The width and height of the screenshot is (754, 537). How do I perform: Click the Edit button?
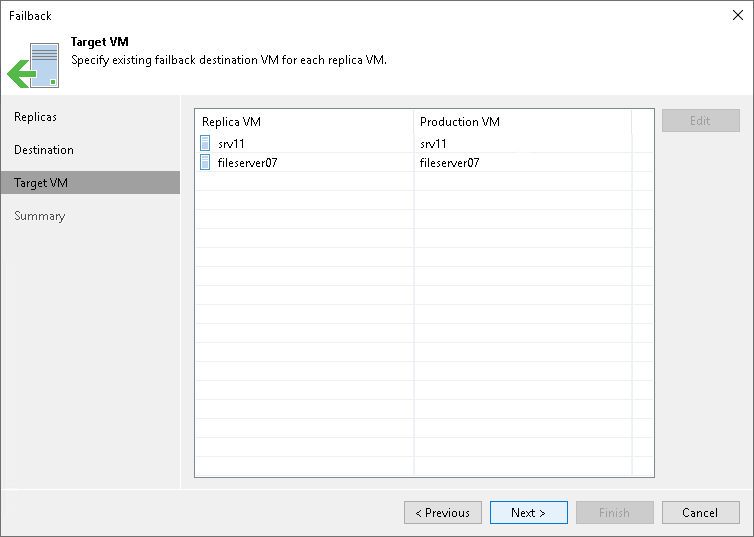click(x=700, y=121)
